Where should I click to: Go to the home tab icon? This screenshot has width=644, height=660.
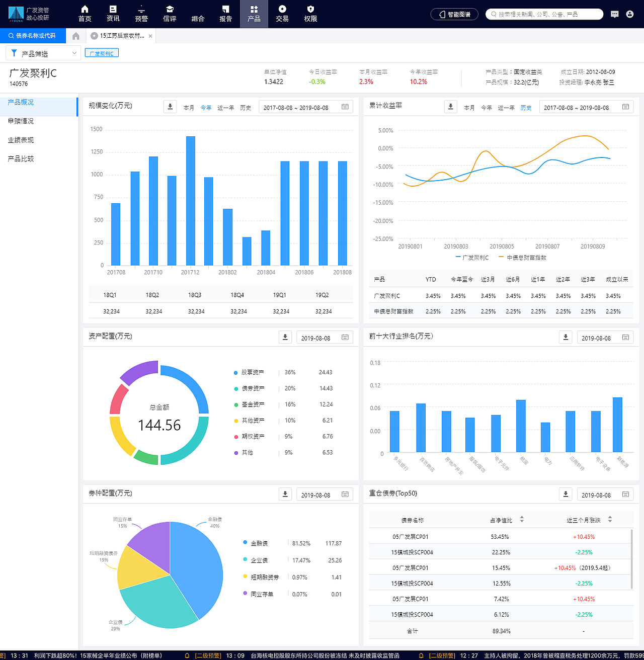pos(76,36)
